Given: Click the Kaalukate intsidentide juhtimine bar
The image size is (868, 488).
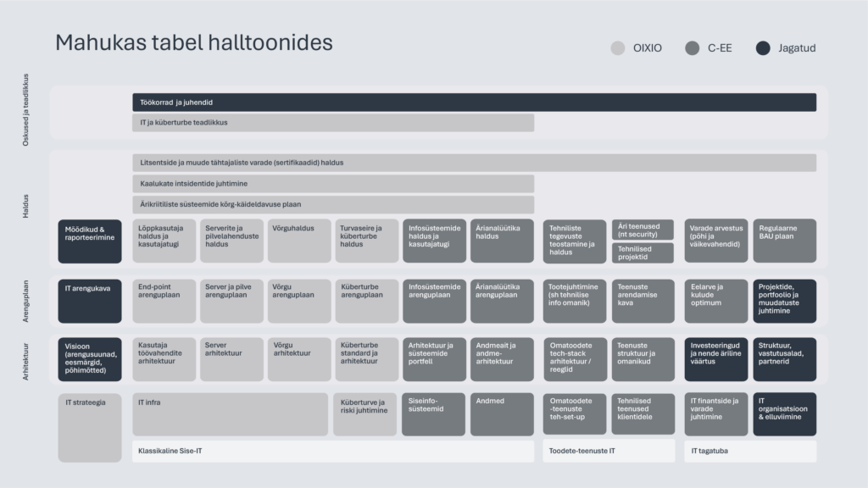Looking at the screenshot, I should point(333,184).
